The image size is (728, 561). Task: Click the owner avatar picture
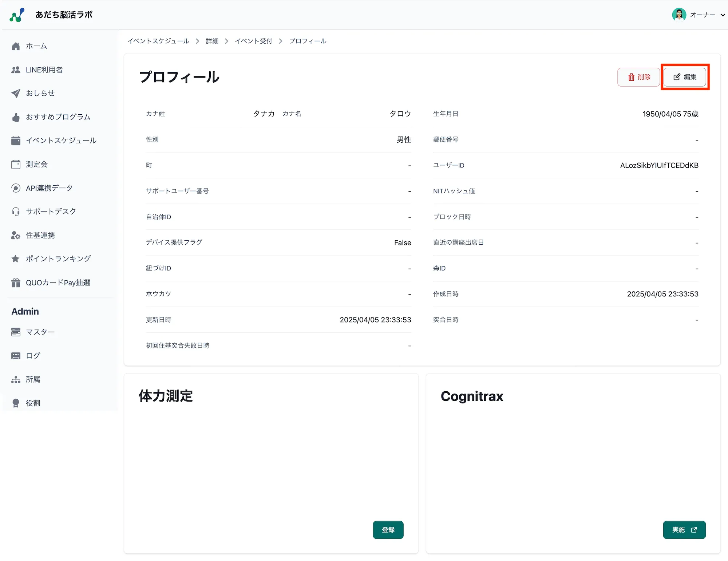(679, 15)
